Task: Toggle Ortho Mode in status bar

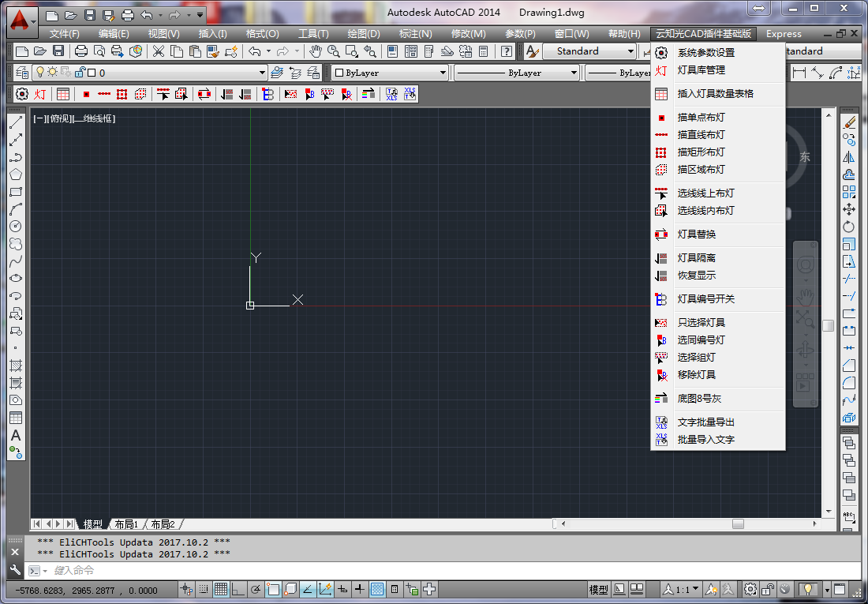Action: point(238,589)
